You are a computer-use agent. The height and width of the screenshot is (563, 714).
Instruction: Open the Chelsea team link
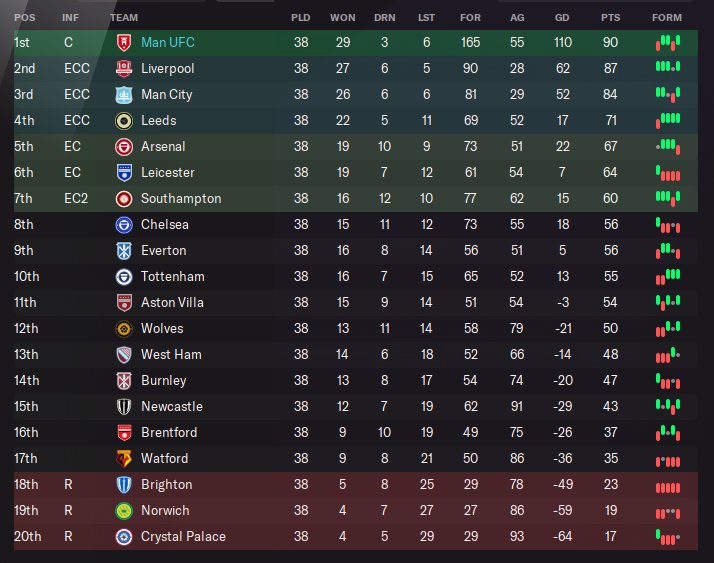tap(164, 224)
